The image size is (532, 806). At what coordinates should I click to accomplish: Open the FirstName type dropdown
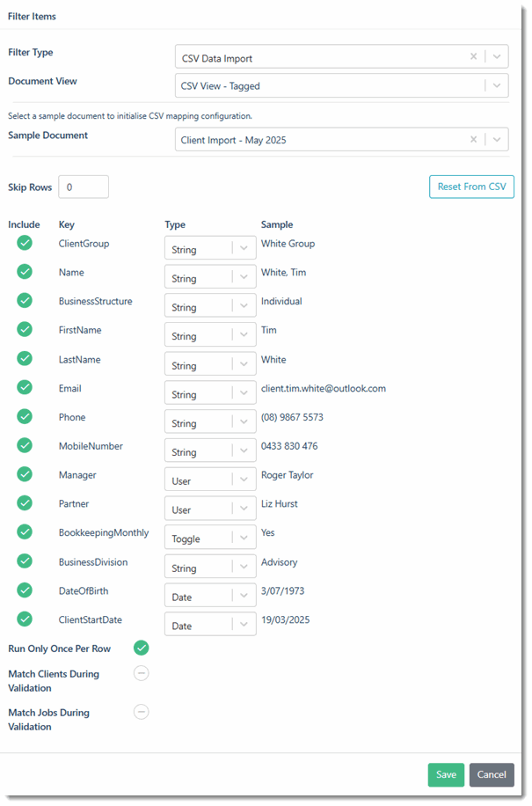click(x=210, y=334)
